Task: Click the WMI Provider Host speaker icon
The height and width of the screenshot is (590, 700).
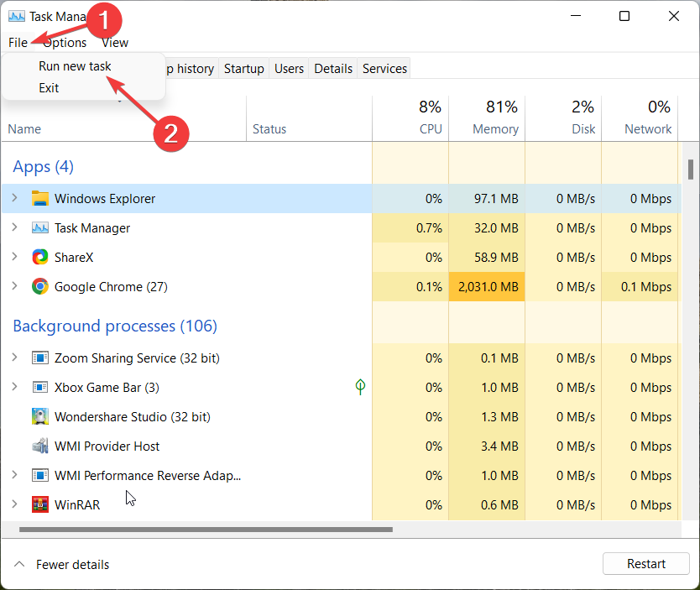Action: 40,446
